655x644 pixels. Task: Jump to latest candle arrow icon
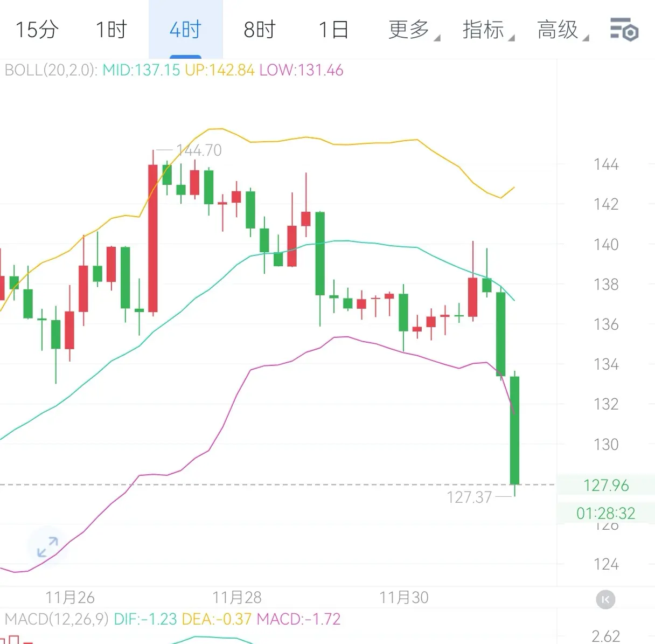click(x=605, y=599)
